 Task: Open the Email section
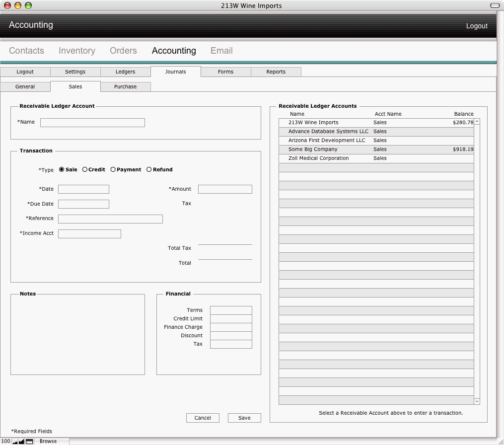pyautogui.click(x=221, y=51)
